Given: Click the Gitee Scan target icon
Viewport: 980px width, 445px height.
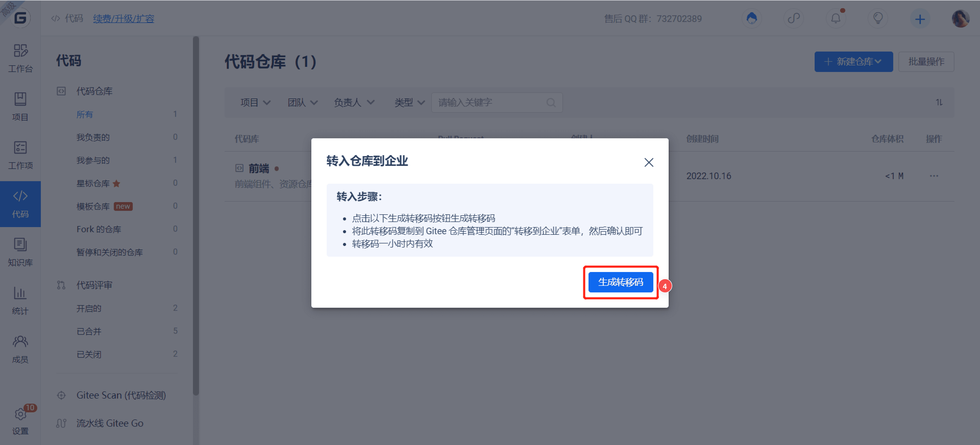Looking at the screenshot, I should (61, 395).
